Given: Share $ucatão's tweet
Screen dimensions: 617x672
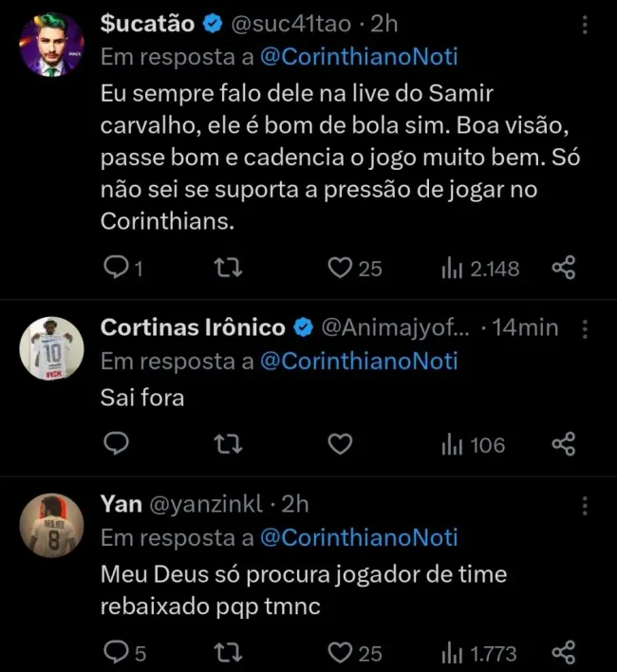Looking at the screenshot, I should 564,269.
